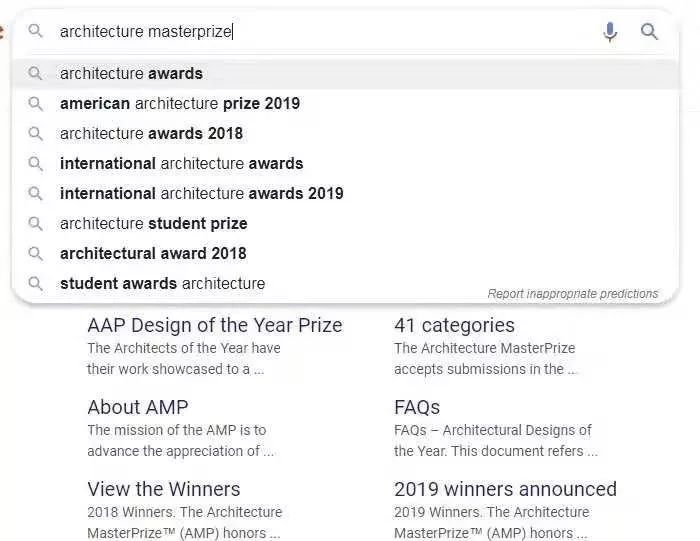700x541 pixels.
Task: Click search icon beside 'american architecture prize 2019'
Action: click(35, 104)
